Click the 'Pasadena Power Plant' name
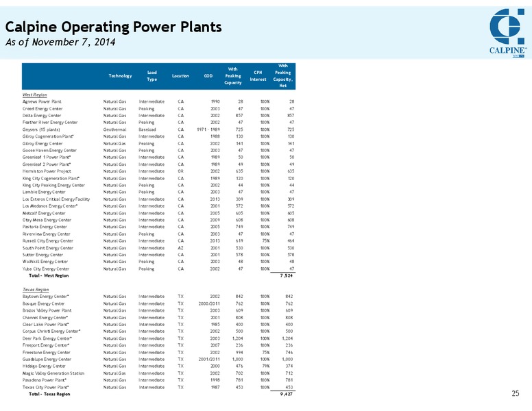The width and height of the screenshot is (532, 411). [44, 380]
